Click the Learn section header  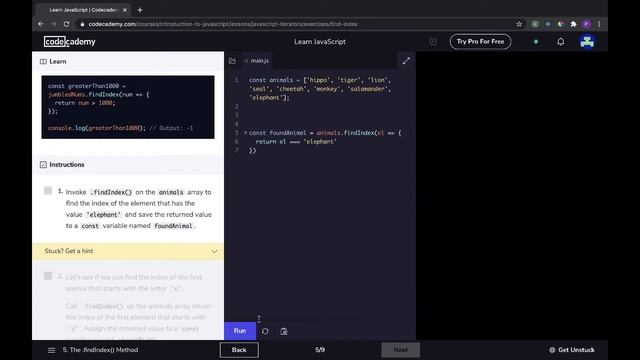coord(128,62)
